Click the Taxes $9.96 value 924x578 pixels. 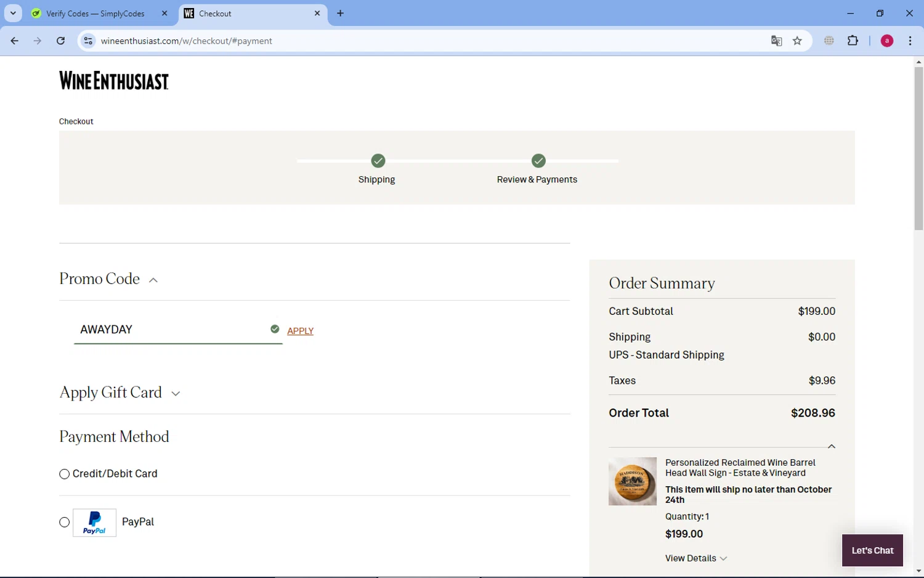click(x=822, y=381)
